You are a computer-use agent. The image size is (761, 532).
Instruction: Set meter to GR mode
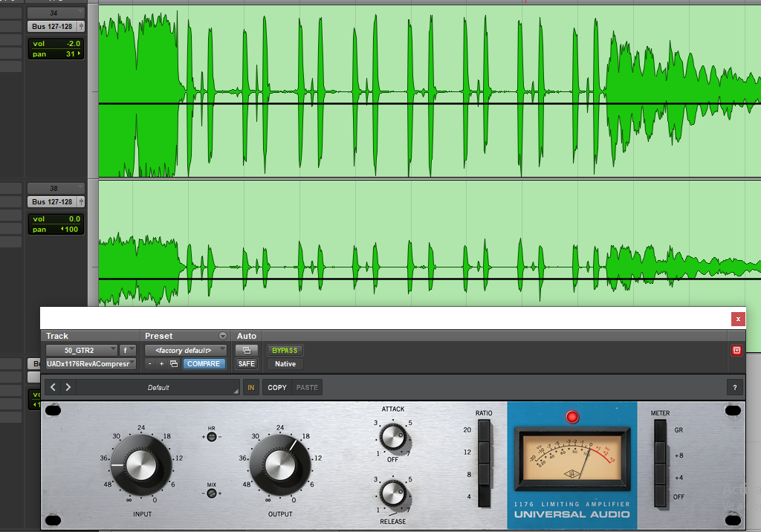[660, 430]
